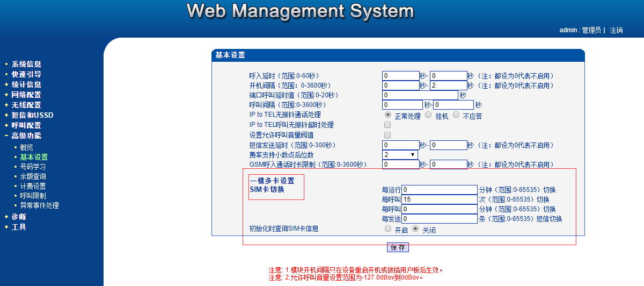Image resolution: width=644 pixels, height=286 pixels.
Task: Collapse the 高级功能 menu section
Action: [26, 135]
